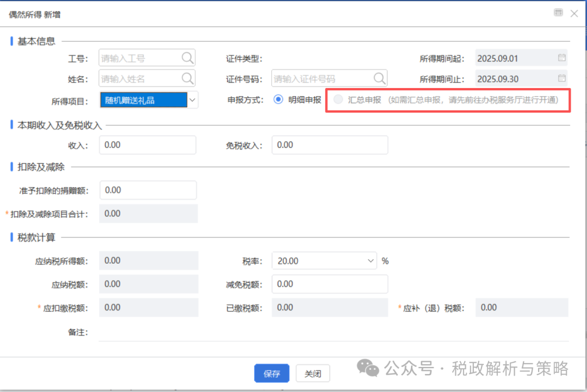The image size is (587, 392).
Task: Select the 汇总申报 radio button
Action: 339,100
